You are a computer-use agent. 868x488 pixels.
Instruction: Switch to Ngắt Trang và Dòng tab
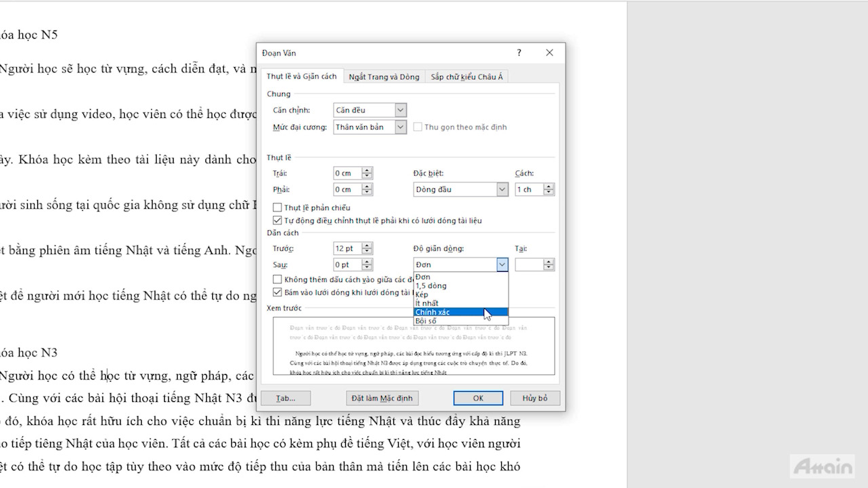coord(384,77)
